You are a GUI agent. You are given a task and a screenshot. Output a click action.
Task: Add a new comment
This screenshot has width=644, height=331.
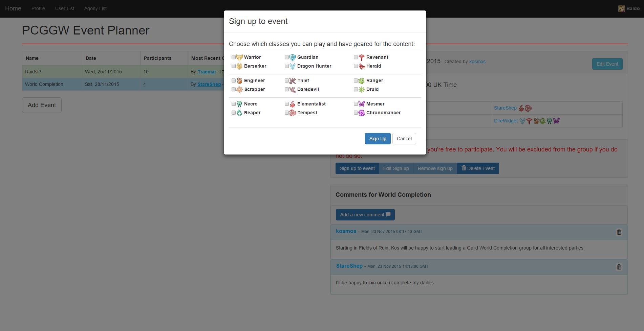tap(365, 215)
